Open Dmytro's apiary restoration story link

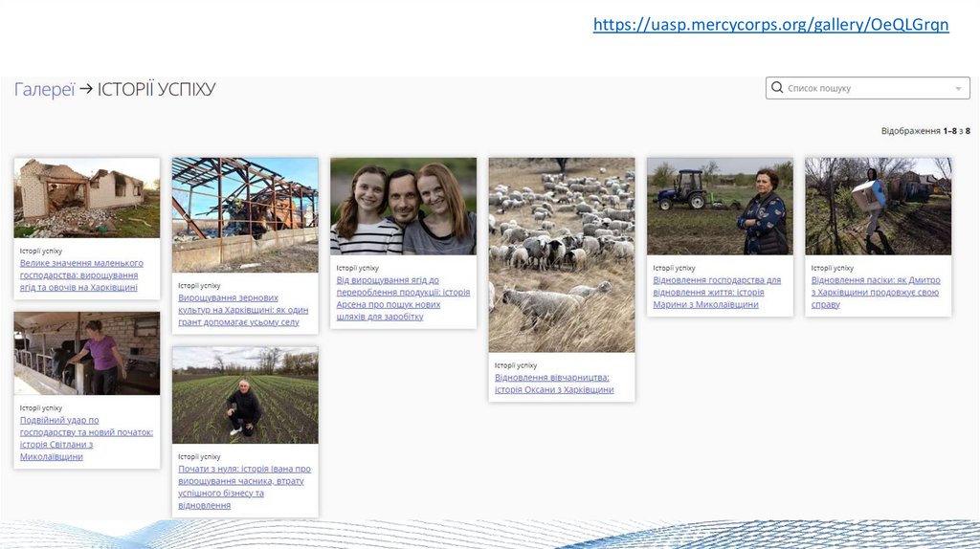[875, 293]
